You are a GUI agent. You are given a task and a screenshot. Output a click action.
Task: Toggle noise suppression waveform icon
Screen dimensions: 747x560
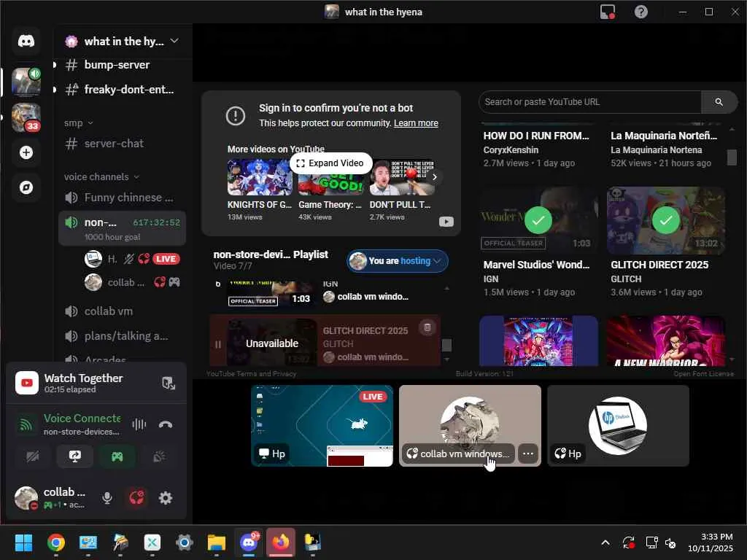click(x=139, y=424)
